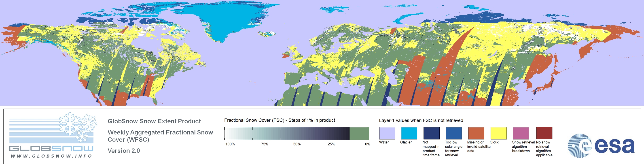Click the '25%' scale label
Screen dimensions: 644x167
(x=331, y=144)
